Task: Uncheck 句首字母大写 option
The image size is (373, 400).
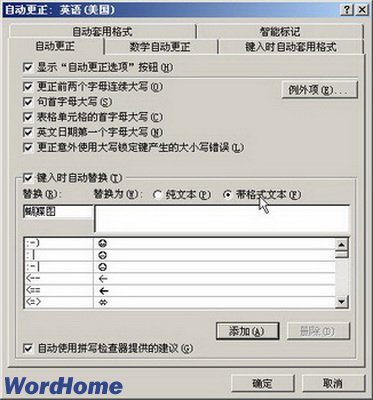Action: click(x=28, y=102)
